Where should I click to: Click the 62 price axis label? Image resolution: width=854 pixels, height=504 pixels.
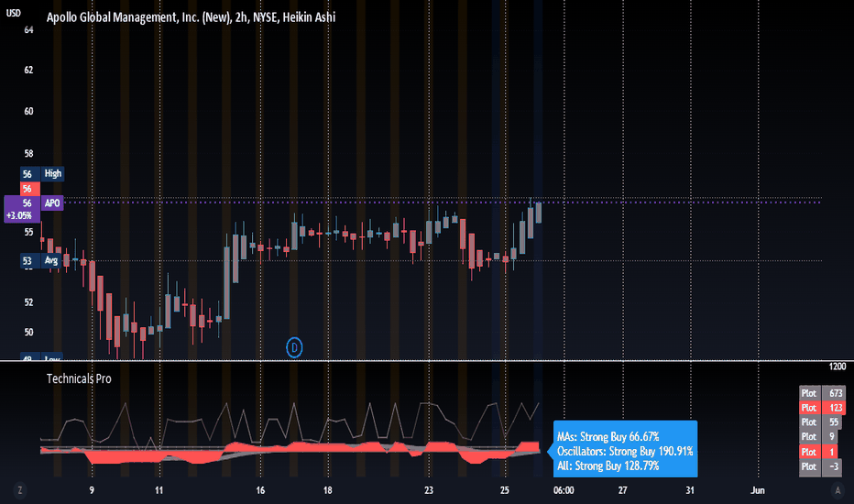click(28, 70)
